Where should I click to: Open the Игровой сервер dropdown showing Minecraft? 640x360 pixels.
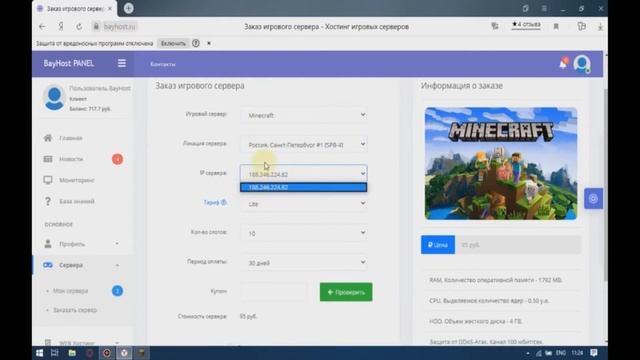click(x=304, y=115)
